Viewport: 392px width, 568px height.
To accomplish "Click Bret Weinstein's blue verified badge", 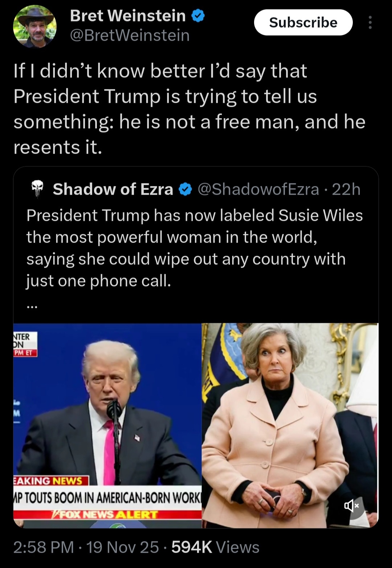I will pyautogui.click(x=198, y=16).
